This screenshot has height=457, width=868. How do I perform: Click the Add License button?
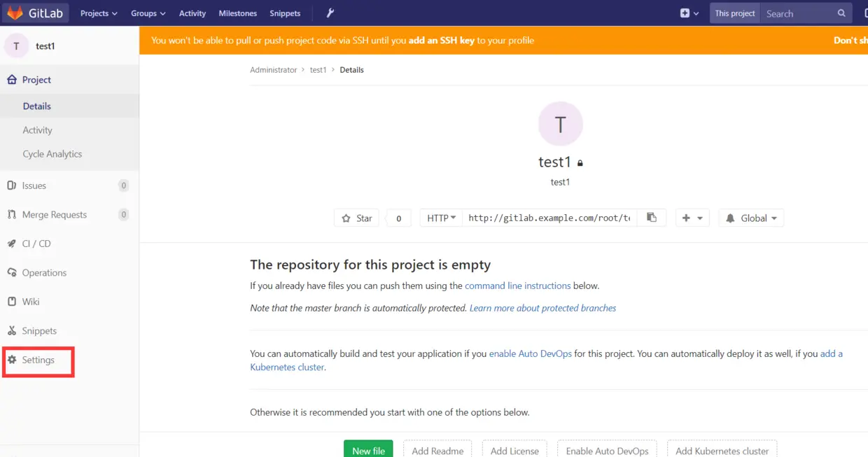[x=514, y=449]
